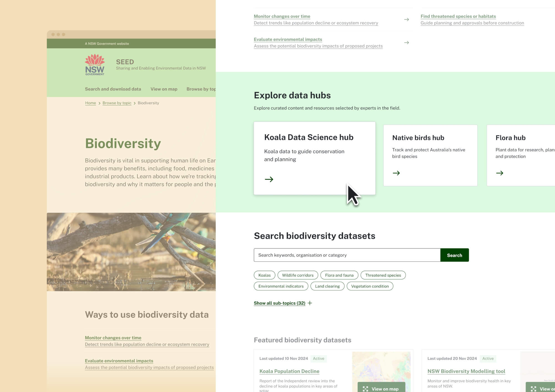
Task: Open Koala Data Science hub card title
Action: coord(309,137)
